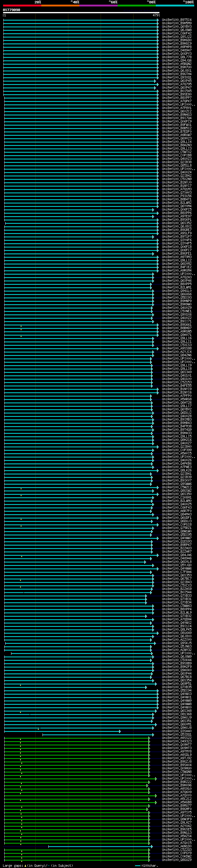Select hit UniRef100_Q9LHZ7
The height and width of the screenshot is (868, 197).
(176, 822)
